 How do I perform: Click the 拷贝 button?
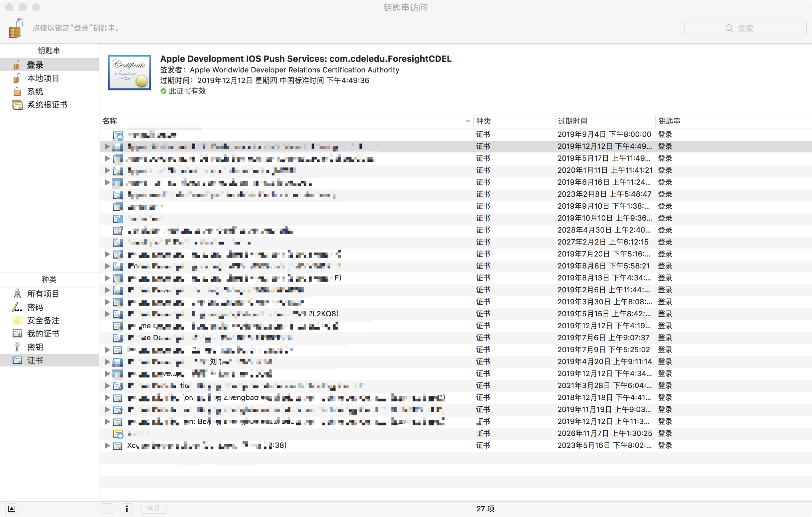click(x=153, y=508)
